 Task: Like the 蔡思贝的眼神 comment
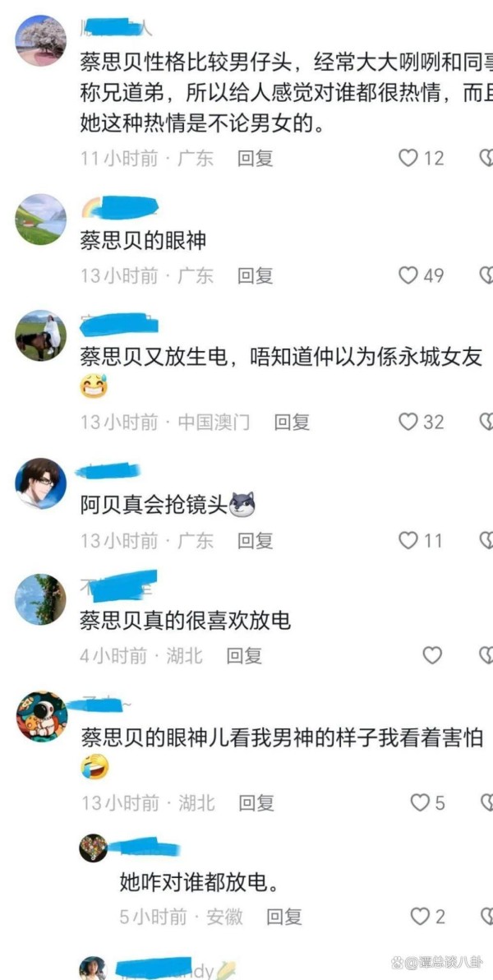[408, 275]
